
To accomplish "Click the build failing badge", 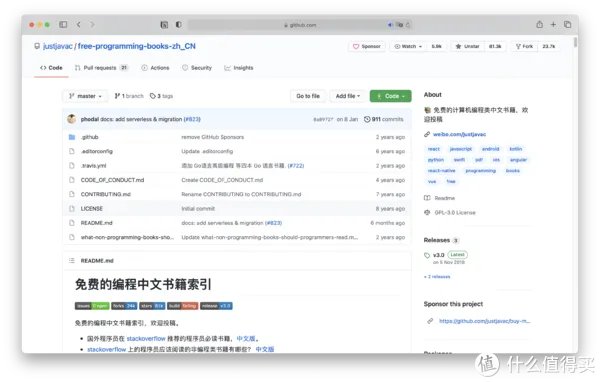I will coord(183,306).
